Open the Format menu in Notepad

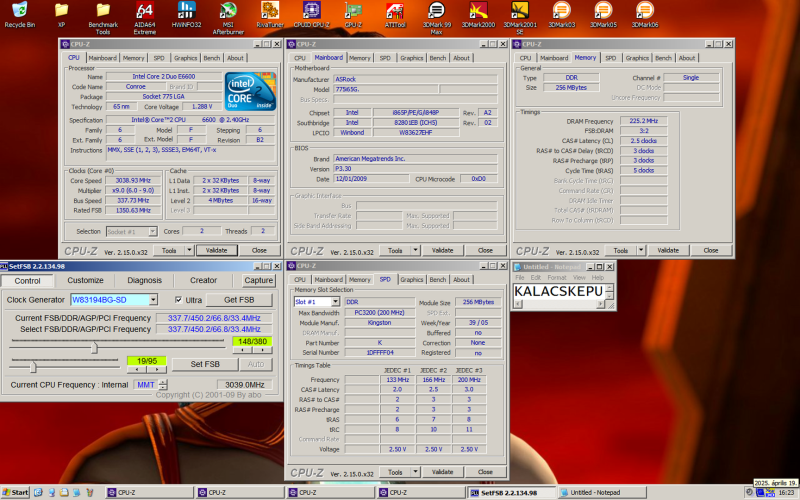(x=556, y=277)
